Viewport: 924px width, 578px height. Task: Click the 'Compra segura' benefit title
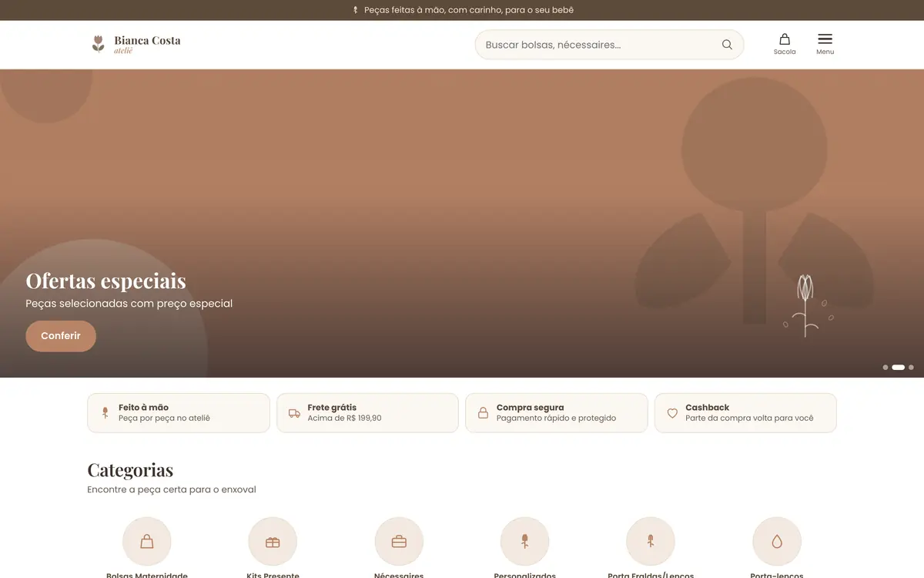click(530, 408)
